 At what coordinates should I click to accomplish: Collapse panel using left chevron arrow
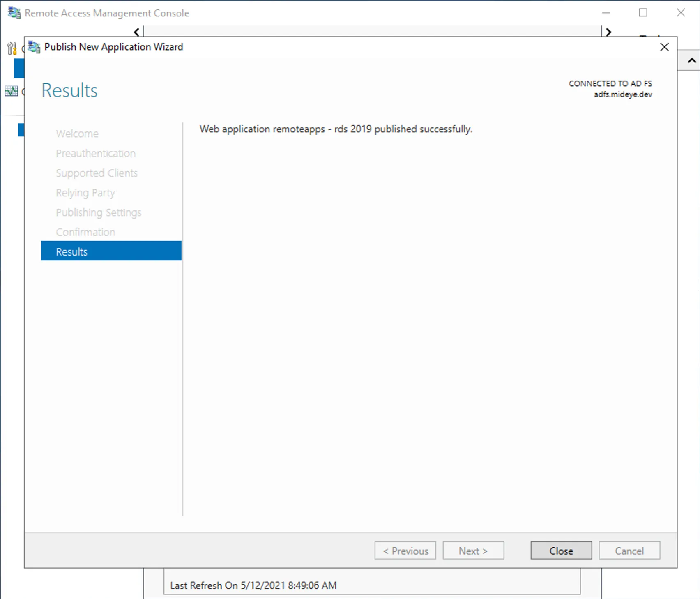(136, 32)
